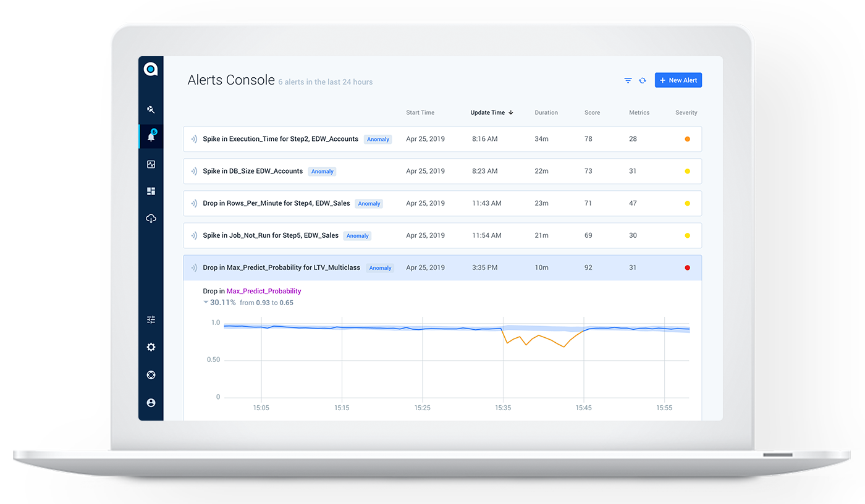Click the app logo in the sidebar
The width and height of the screenshot is (865, 504).
click(151, 69)
